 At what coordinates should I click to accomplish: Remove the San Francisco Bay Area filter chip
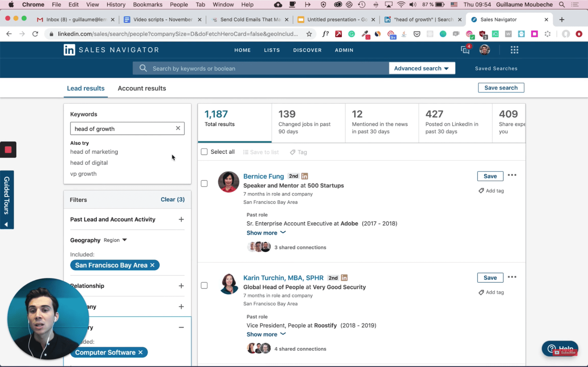pyautogui.click(x=152, y=265)
